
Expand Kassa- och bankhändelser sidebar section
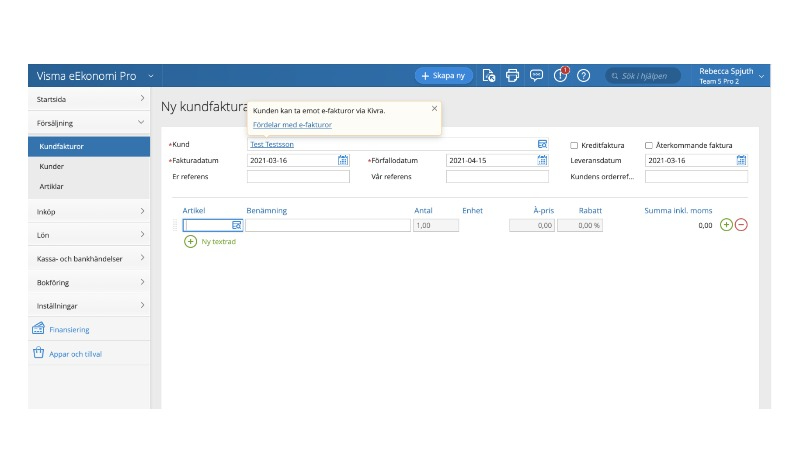pyautogui.click(x=89, y=259)
